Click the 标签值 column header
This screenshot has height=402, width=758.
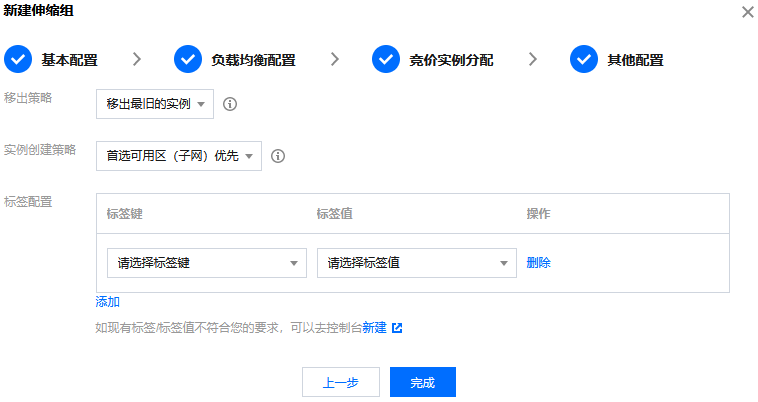point(335,214)
